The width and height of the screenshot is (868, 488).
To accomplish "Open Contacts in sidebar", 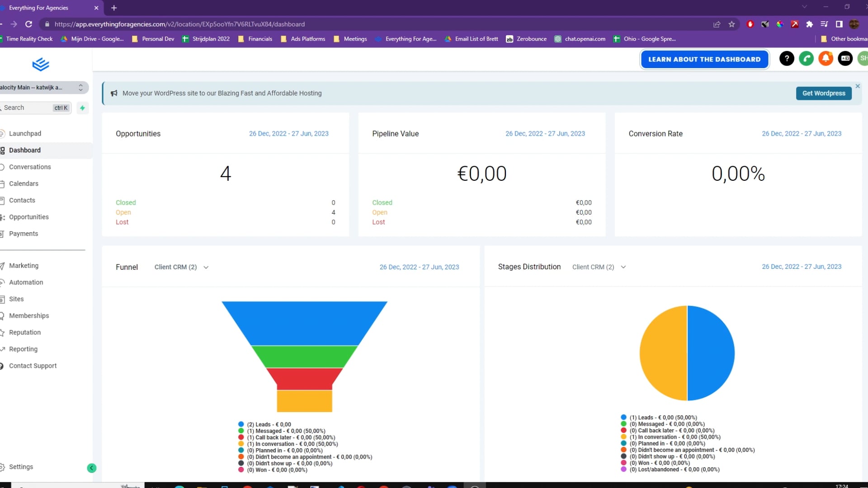I will tap(22, 201).
